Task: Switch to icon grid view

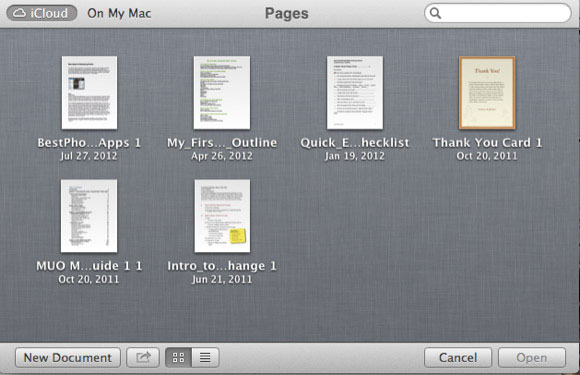Action: 178,358
